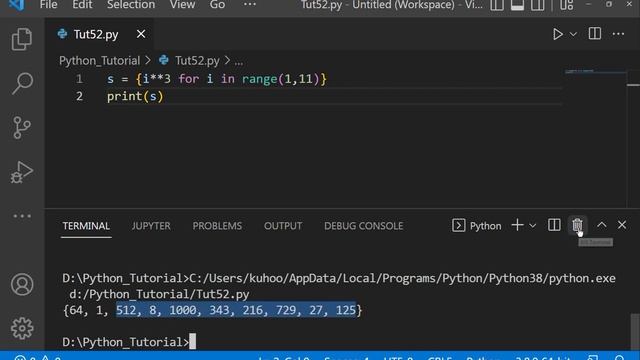Open Run and Debug view
This screenshot has height=360, width=640.
tap(22, 172)
